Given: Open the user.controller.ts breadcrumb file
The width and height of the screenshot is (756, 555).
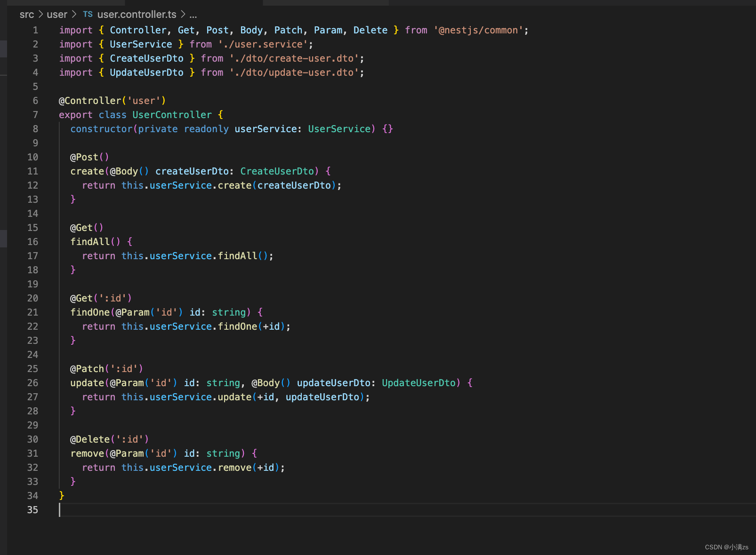Looking at the screenshot, I should pyautogui.click(x=137, y=15).
